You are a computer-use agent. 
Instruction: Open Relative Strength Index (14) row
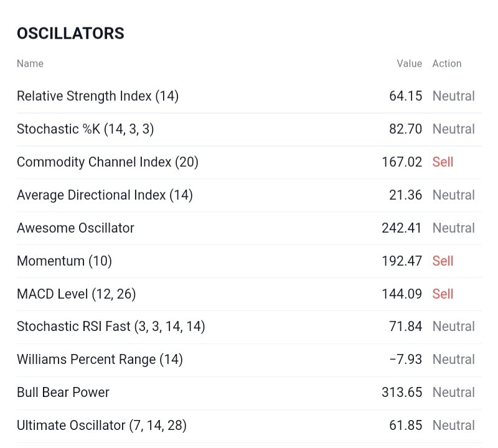(x=249, y=96)
